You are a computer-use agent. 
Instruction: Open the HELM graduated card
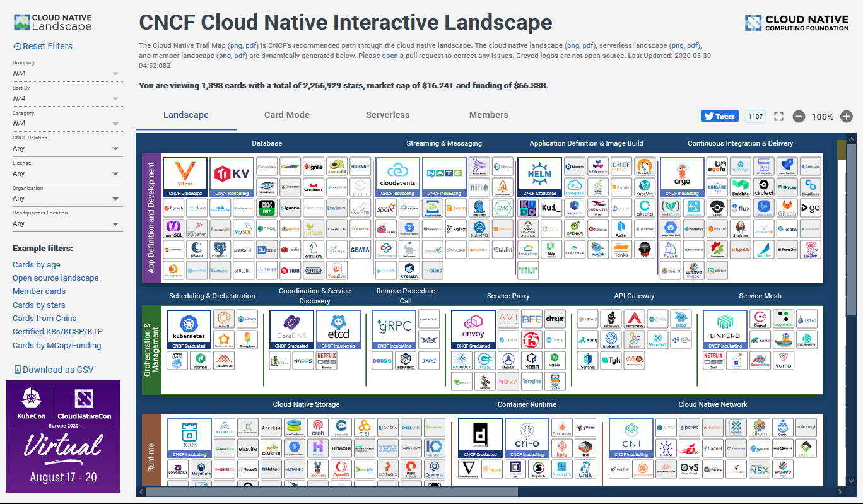point(539,177)
